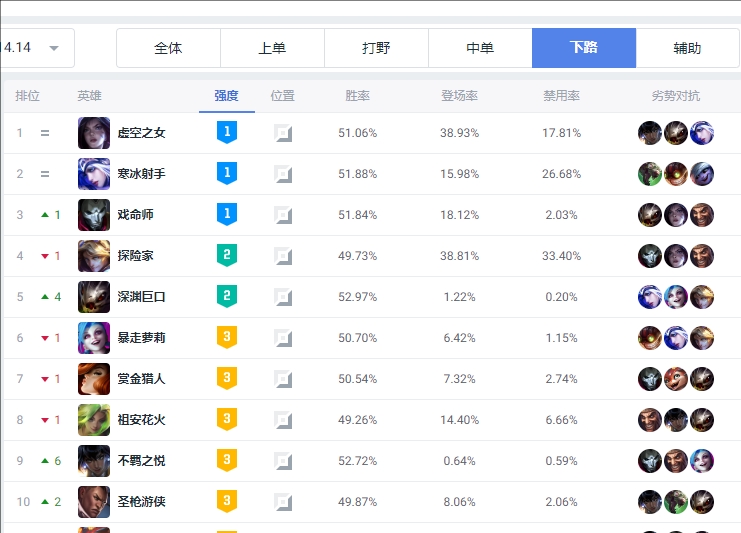Click bottom lane position icon for 赏金猎人
741x533 pixels.
(283, 379)
